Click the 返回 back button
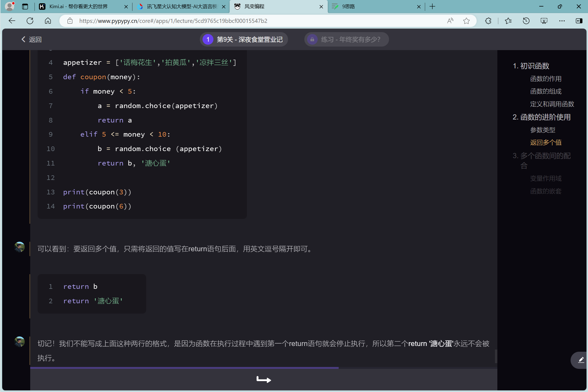Screen dimensions: 588x392 pos(31,39)
